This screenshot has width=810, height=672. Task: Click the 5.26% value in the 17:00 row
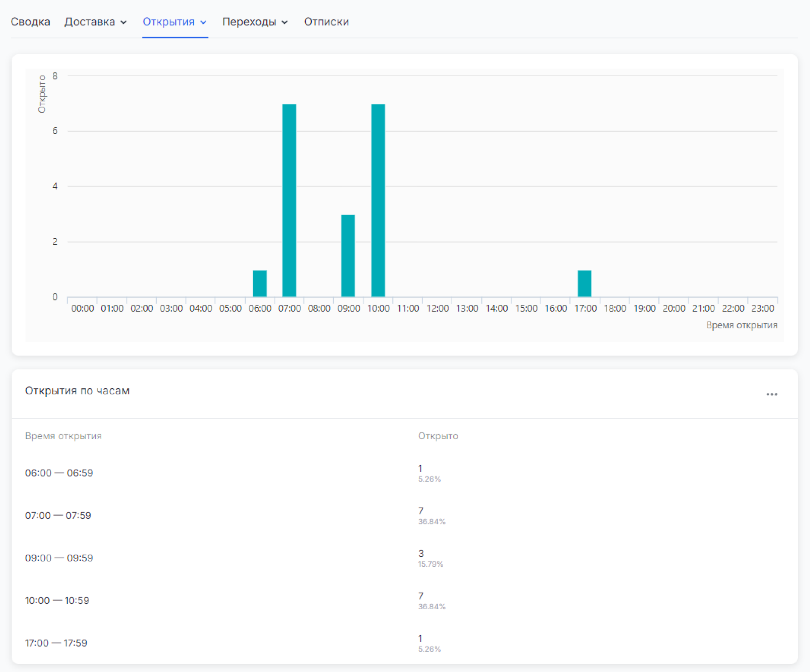click(x=429, y=649)
